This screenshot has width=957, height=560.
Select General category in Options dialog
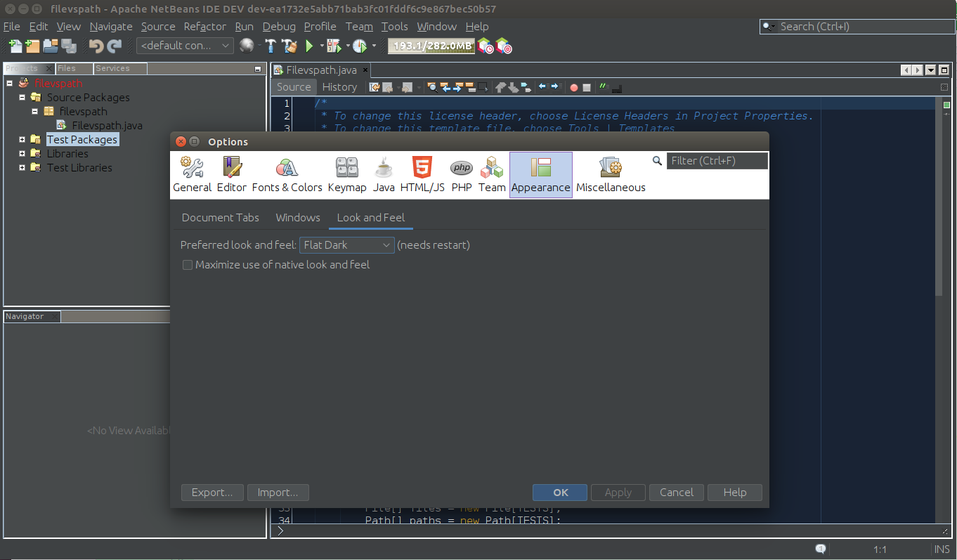tap(192, 175)
